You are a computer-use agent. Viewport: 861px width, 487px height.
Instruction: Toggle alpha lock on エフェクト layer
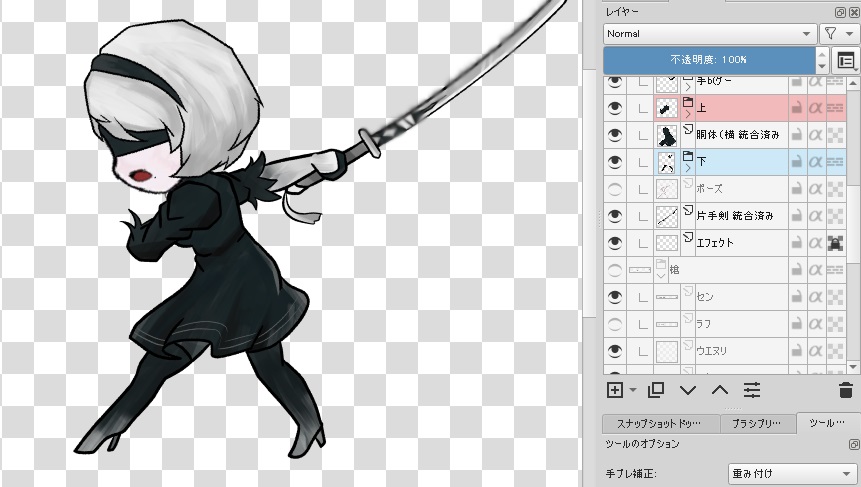(835, 243)
